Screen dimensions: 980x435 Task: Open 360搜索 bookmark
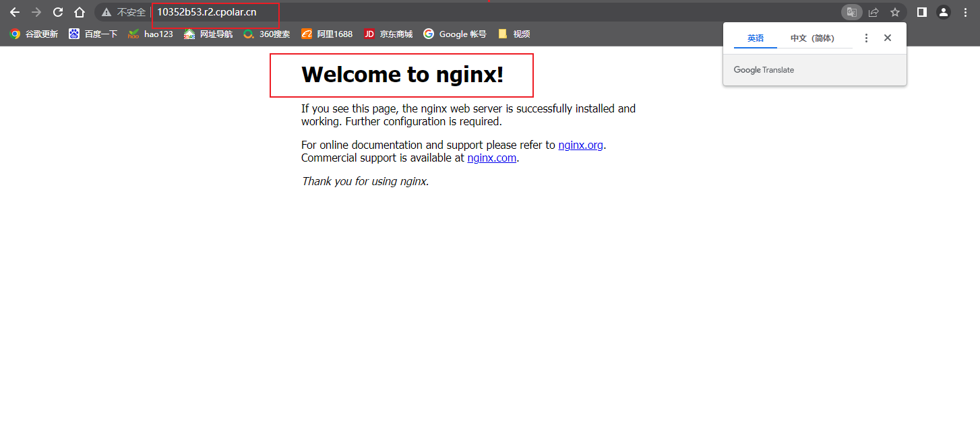267,34
